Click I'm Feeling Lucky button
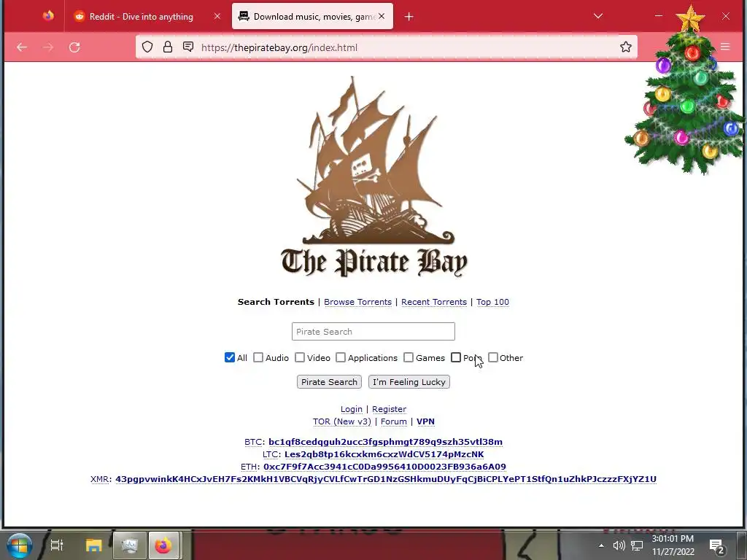The height and width of the screenshot is (560, 747). (409, 382)
